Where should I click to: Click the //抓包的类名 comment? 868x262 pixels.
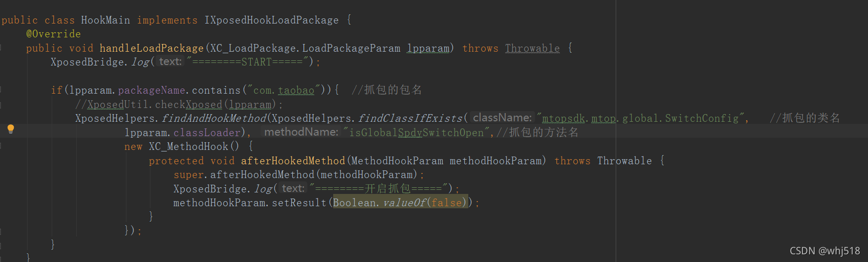click(x=805, y=118)
